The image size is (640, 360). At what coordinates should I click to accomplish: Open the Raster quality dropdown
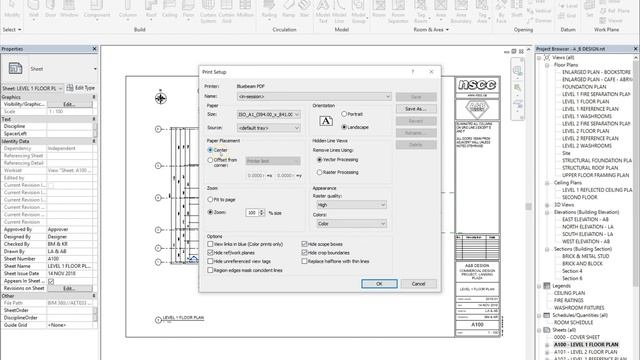tap(351, 204)
